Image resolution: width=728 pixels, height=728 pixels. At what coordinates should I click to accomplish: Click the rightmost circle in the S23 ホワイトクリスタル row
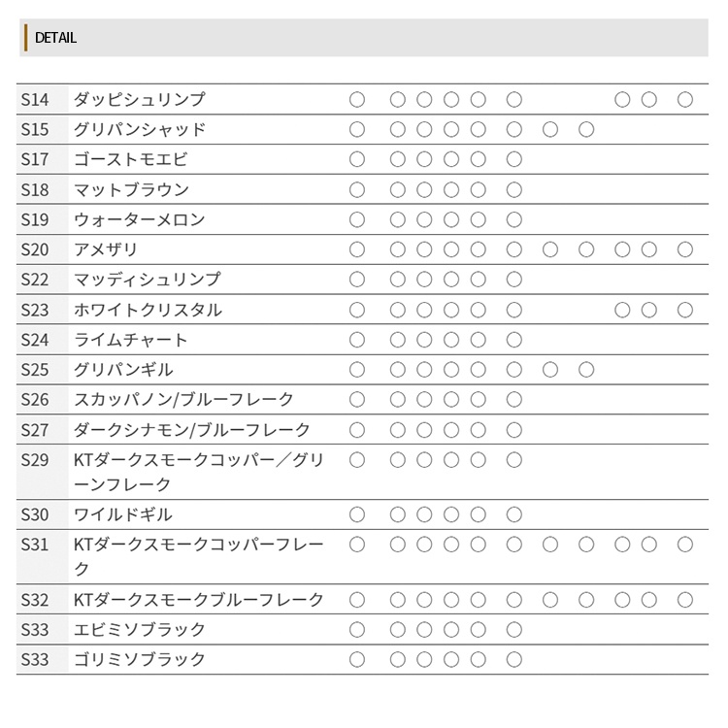click(x=685, y=310)
